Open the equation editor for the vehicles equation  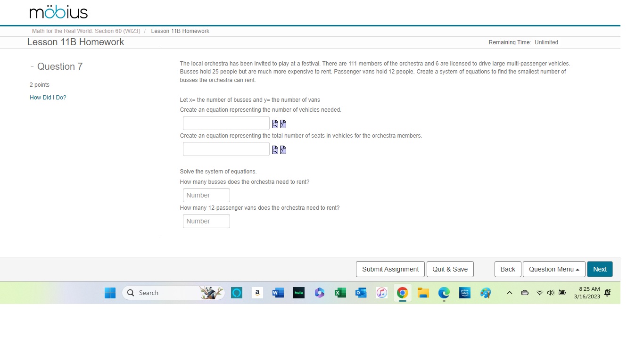point(283,124)
